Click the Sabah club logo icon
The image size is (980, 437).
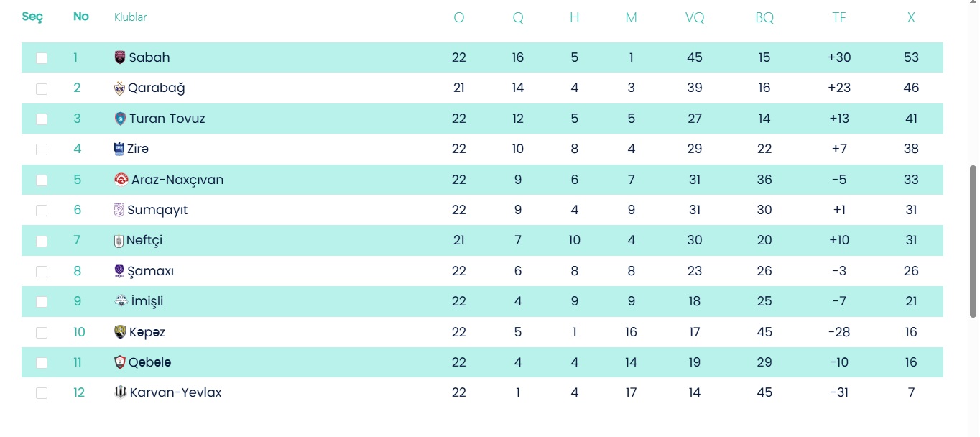(120, 57)
